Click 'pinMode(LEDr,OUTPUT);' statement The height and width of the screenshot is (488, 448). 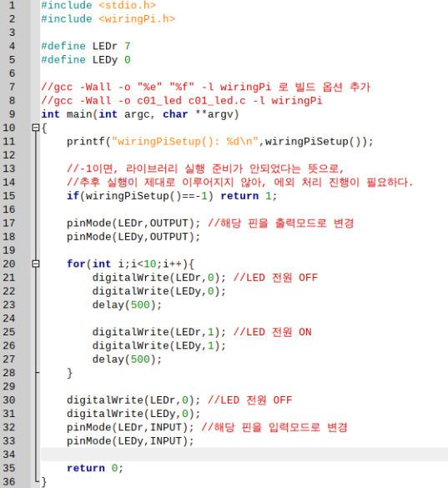click(133, 224)
